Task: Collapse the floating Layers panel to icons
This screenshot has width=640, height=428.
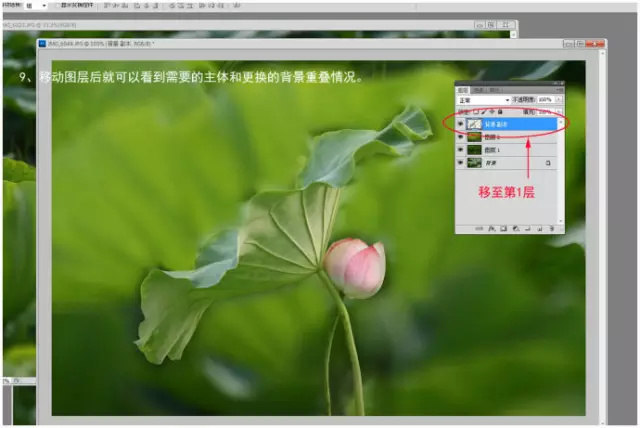Action: pyautogui.click(x=555, y=83)
